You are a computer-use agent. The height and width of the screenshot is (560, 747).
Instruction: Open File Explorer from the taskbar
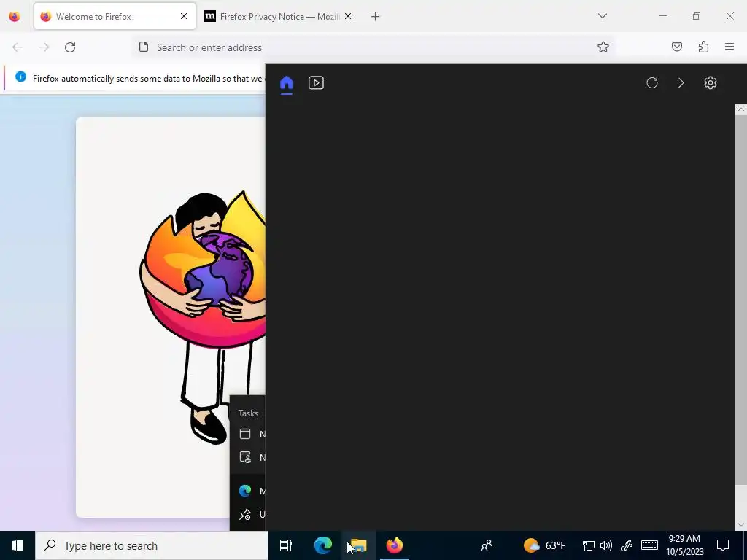359,545
